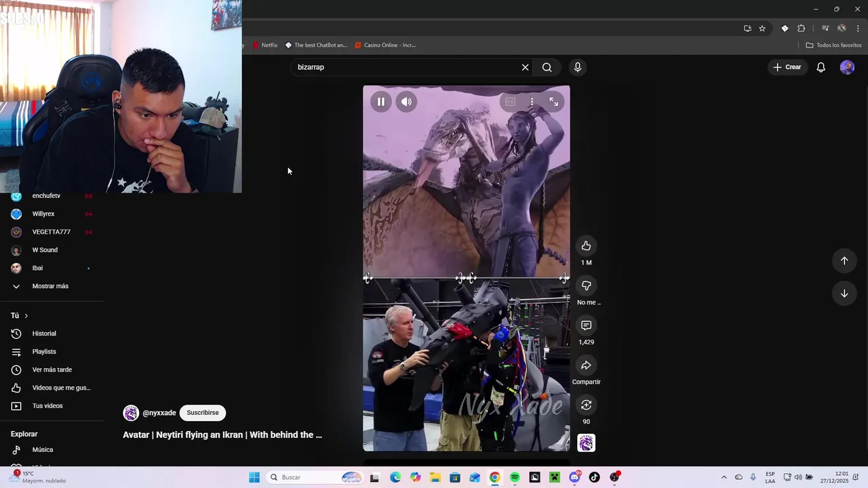Image resolution: width=868 pixels, height=488 pixels.
Task: Open the Crear button
Action: point(787,67)
